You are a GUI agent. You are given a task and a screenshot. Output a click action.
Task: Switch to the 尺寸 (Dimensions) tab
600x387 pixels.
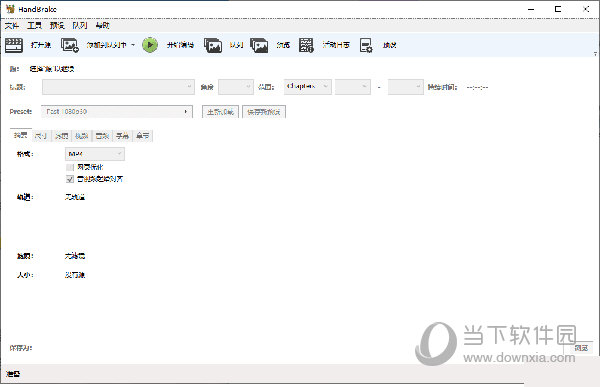click(x=41, y=136)
